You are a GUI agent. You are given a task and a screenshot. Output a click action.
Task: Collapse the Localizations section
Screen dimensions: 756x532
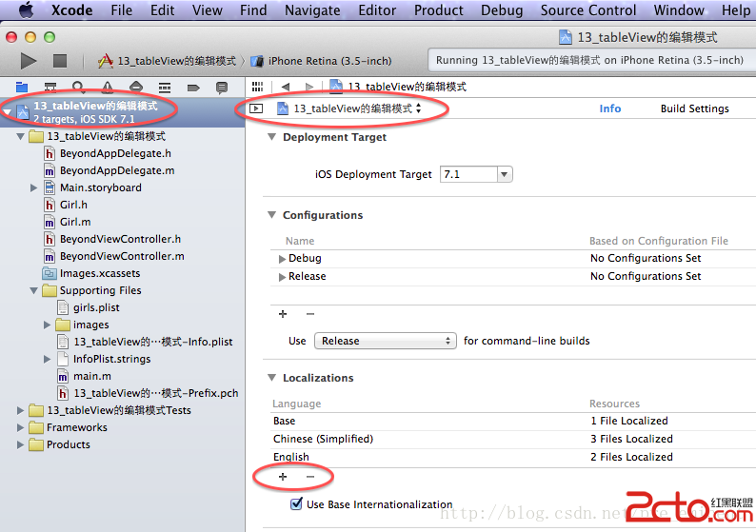272,378
